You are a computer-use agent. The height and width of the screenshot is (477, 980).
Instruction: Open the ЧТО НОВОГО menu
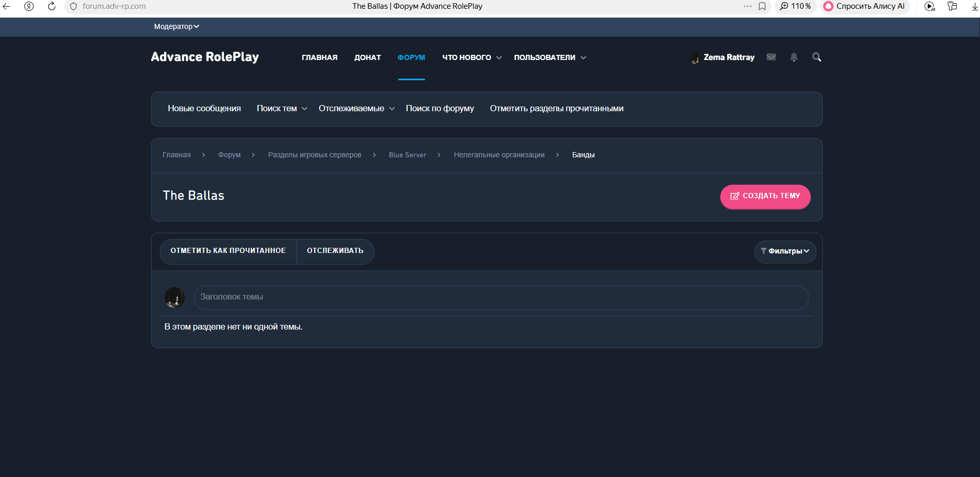tap(471, 57)
